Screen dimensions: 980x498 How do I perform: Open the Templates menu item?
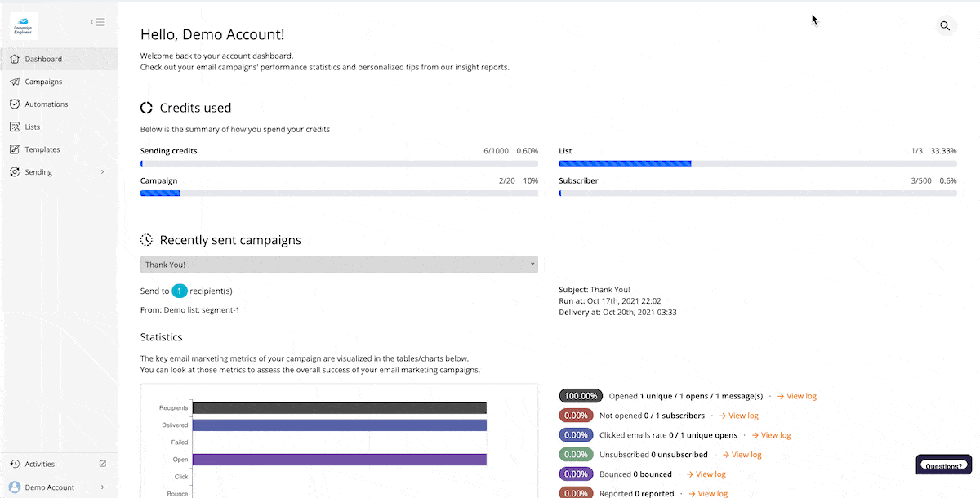tap(42, 149)
